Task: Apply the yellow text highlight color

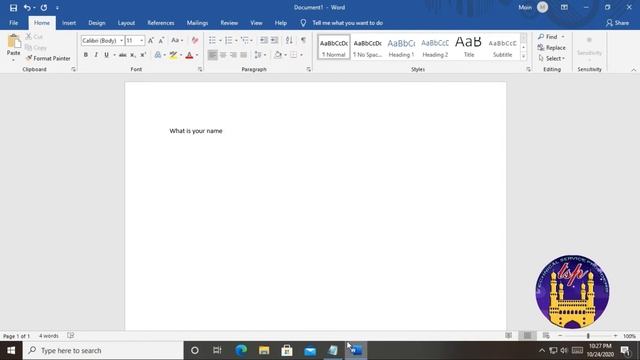Action: coord(173,55)
